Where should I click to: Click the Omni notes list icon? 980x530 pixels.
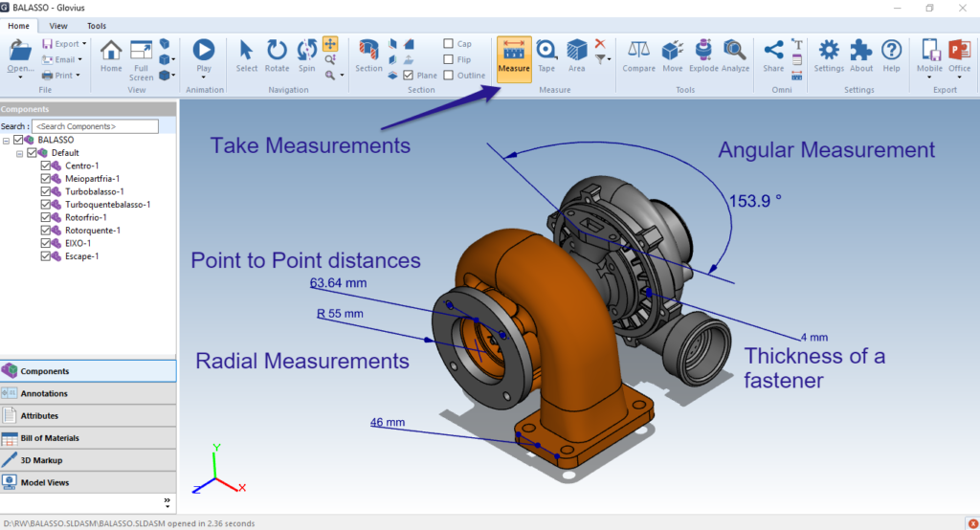click(797, 60)
